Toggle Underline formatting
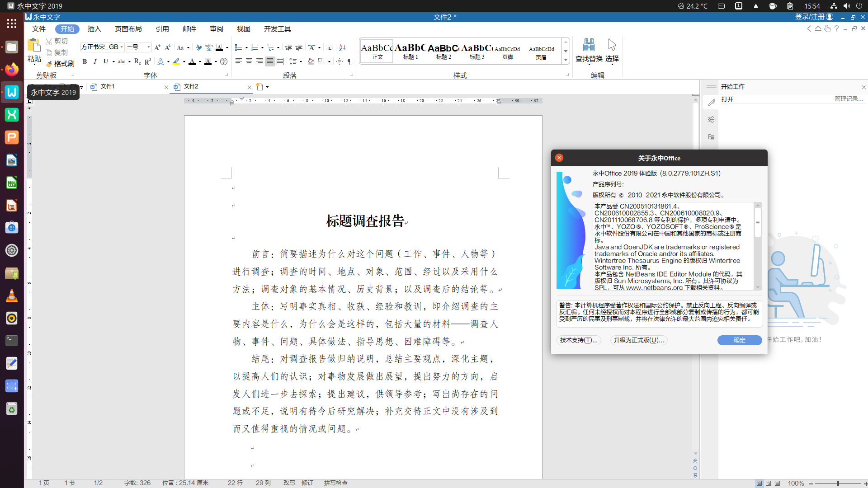Image resolution: width=868 pixels, height=488 pixels. pos(105,61)
